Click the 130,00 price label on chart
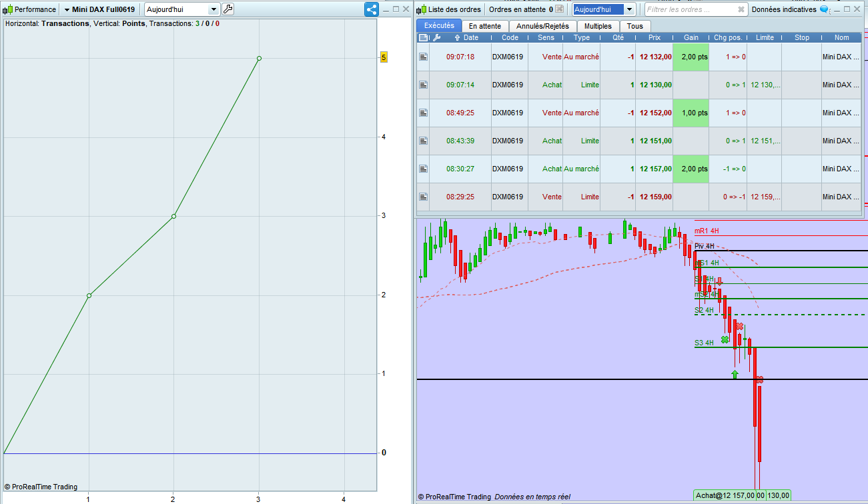868x504 pixels. coord(779,495)
